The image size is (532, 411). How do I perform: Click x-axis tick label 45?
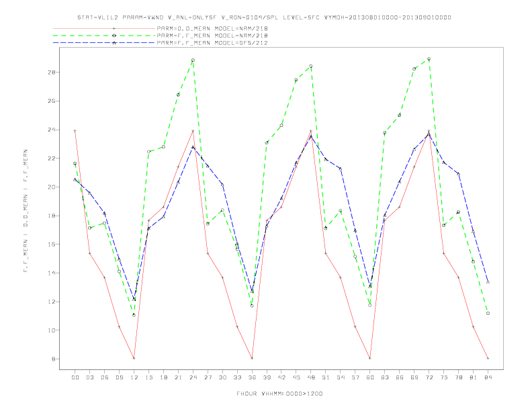296,377
